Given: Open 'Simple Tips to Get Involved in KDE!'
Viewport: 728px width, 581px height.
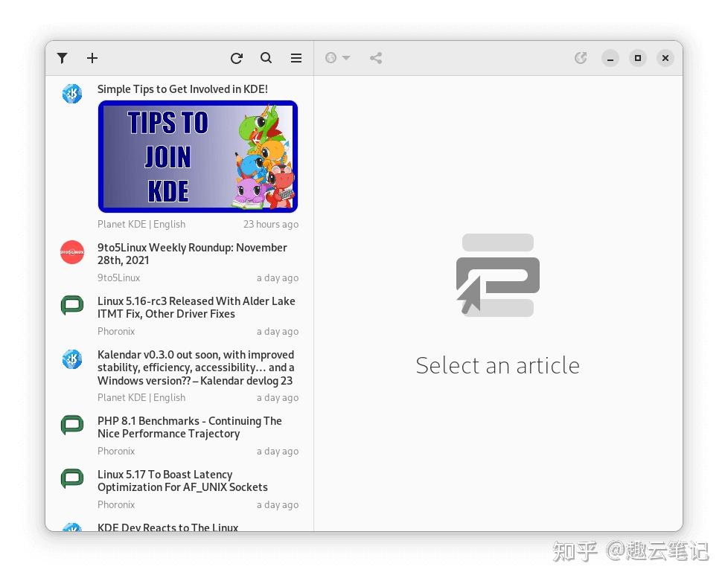Looking at the screenshot, I should pyautogui.click(x=183, y=89).
